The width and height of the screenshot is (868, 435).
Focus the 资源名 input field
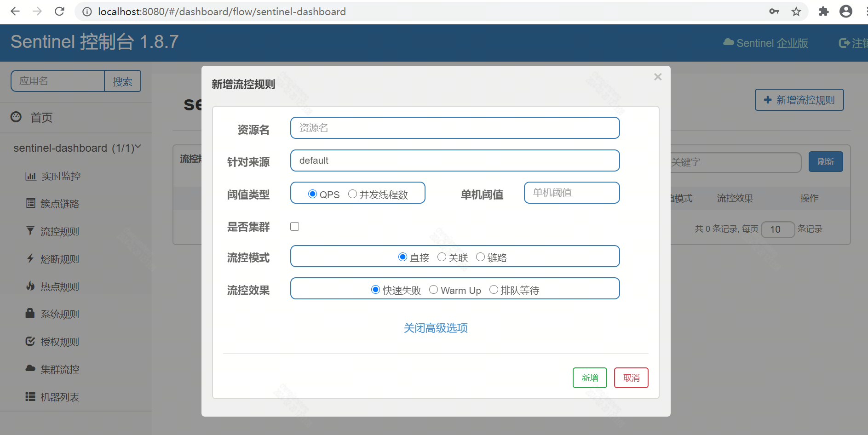point(455,128)
